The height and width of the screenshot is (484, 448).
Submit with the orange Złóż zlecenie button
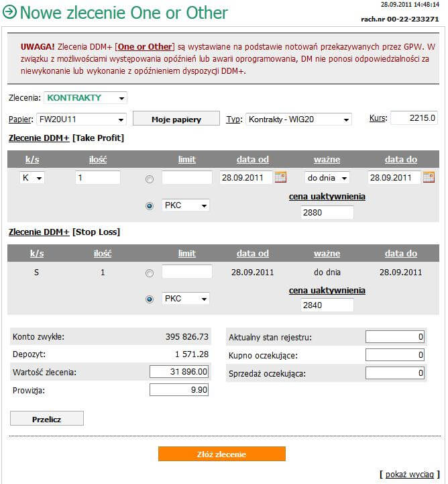point(222,454)
